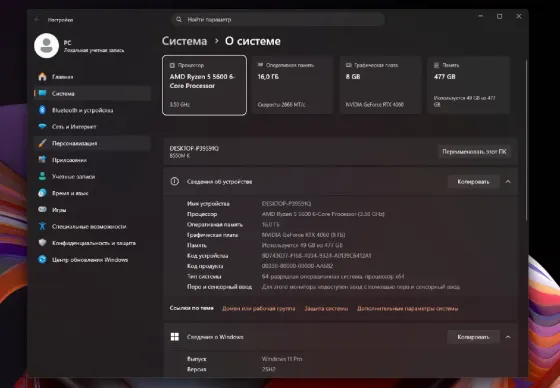Image resolution: width=560 pixels, height=388 pixels.
Task: Click the Windows 11 Pro edition text
Action: (x=282, y=358)
